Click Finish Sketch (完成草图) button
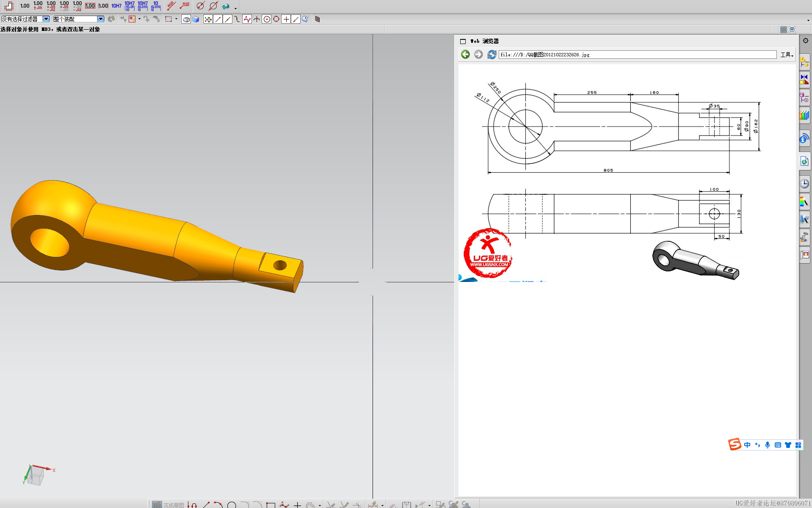The width and height of the screenshot is (812, 508). coord(168,505)
